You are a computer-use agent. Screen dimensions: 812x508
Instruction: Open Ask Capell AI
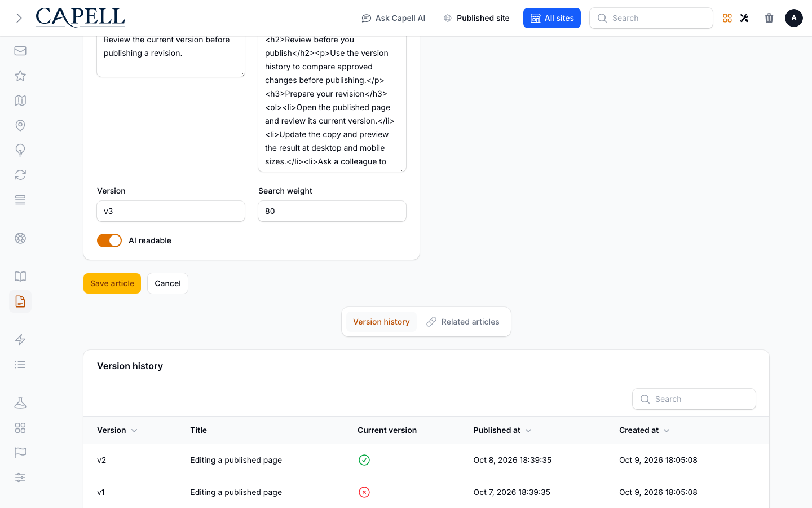click(x=394, y=18)
